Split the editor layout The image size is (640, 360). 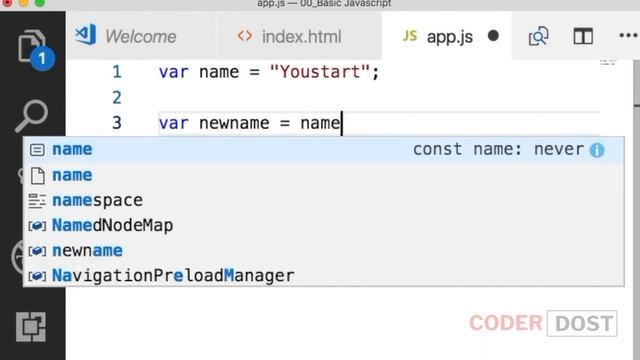tap(583, 36)
